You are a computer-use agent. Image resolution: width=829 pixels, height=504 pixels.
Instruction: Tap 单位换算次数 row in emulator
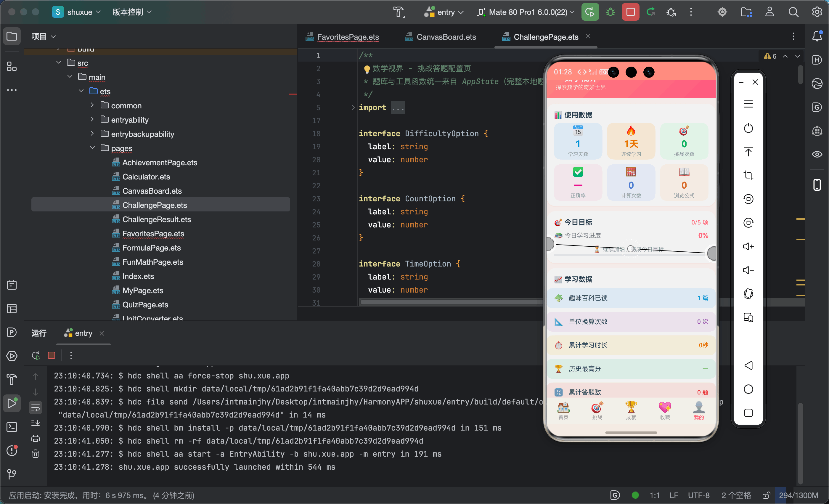click(x=631, y=321)
